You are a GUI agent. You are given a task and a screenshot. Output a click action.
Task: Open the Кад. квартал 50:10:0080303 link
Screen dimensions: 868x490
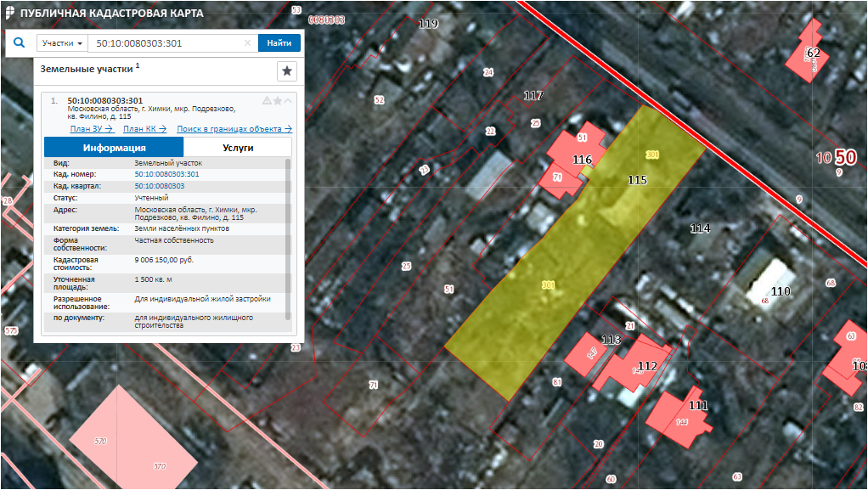160,185
